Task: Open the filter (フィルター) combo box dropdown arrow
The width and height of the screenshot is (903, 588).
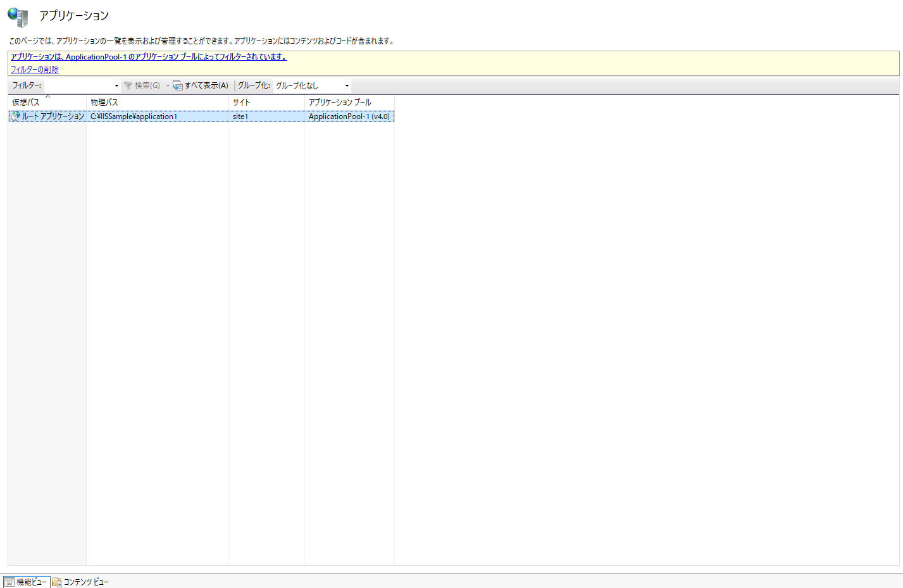Action: pyautogui.click(x=116, y=85)
